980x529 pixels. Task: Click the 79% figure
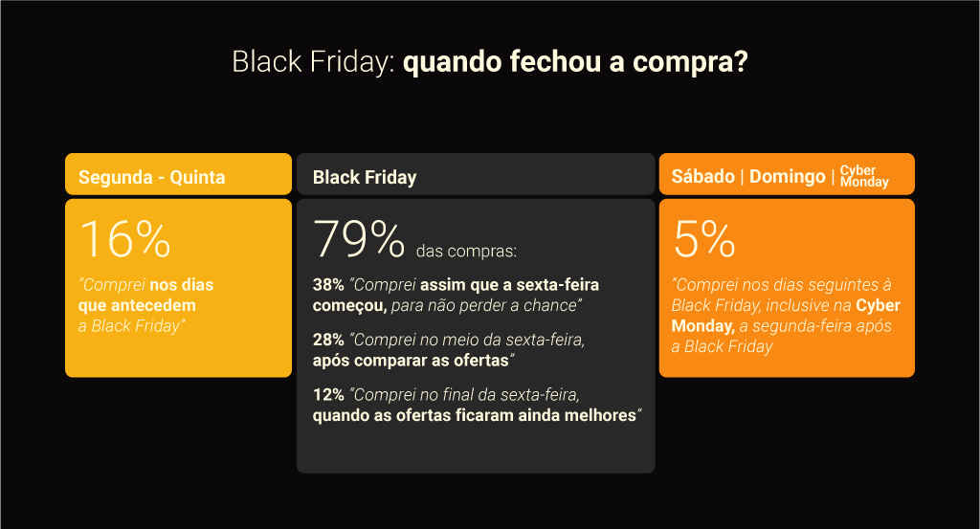click(x=359, y=238)
